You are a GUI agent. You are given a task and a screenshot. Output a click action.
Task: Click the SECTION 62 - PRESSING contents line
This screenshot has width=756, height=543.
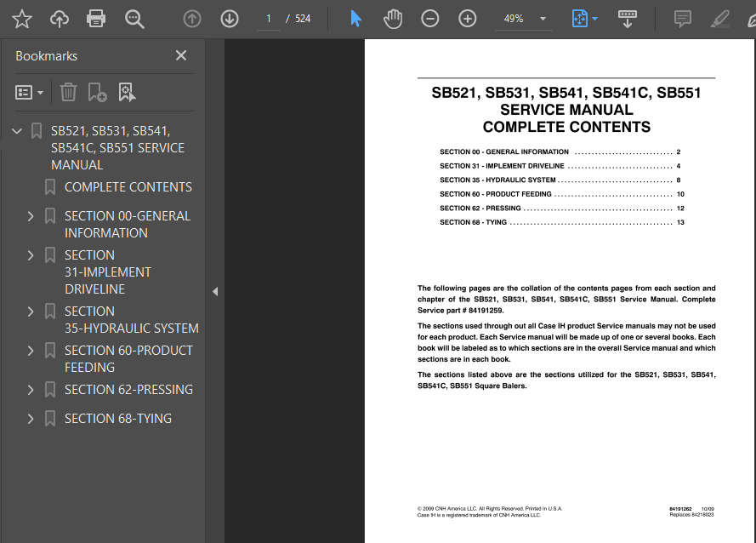pyautogui.click(x=562, y=208)
